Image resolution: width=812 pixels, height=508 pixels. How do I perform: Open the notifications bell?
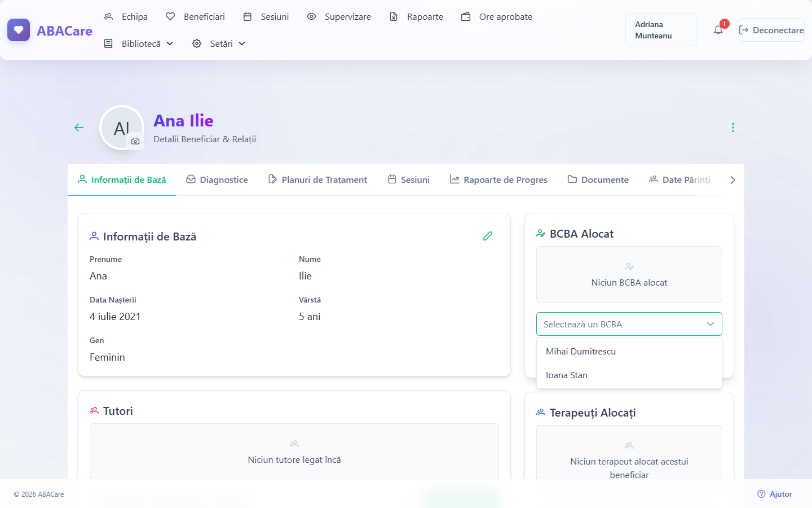718,30
